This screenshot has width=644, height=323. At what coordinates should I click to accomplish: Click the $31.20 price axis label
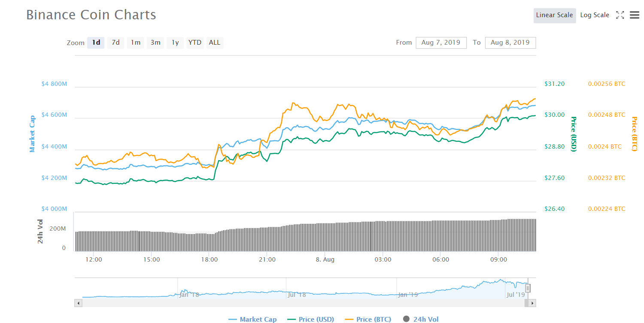click(554, 84)
